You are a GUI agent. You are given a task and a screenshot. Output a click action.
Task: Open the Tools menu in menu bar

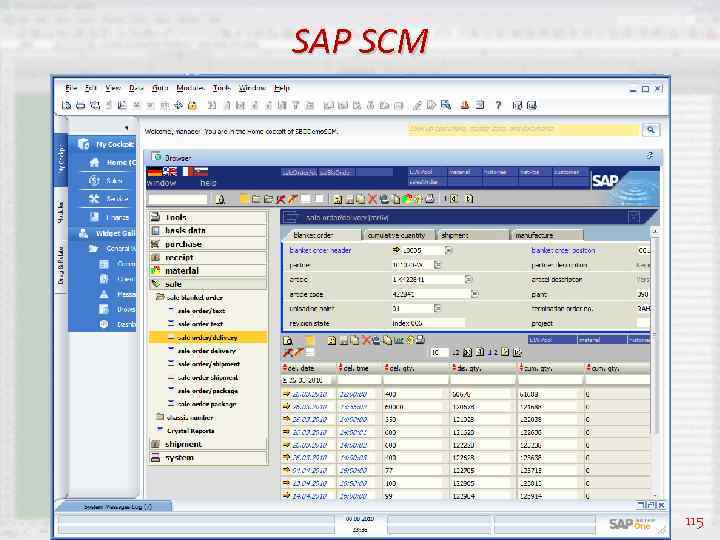click(x=221, y=88)
